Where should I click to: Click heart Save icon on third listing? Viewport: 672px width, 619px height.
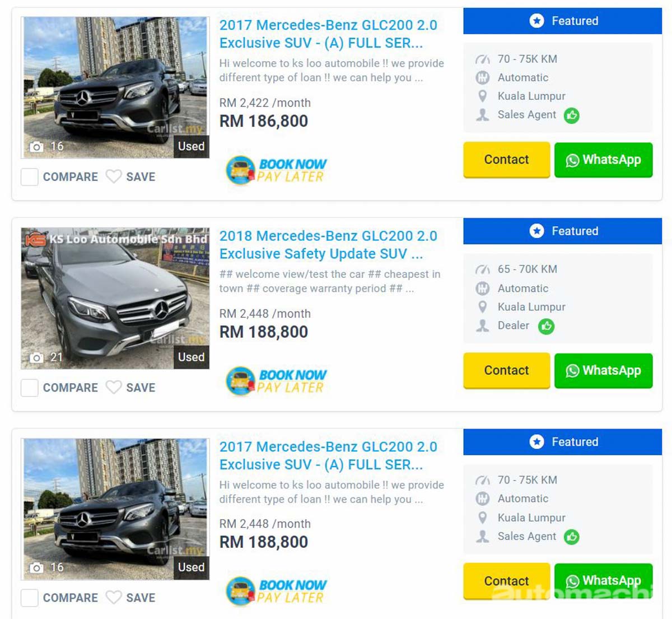pos(114,597)
